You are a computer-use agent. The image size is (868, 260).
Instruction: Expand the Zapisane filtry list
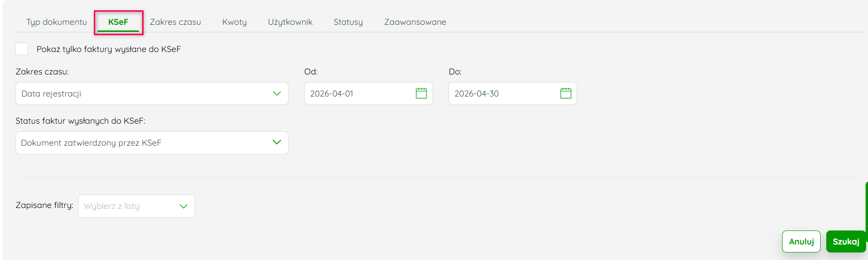(136, 206)
